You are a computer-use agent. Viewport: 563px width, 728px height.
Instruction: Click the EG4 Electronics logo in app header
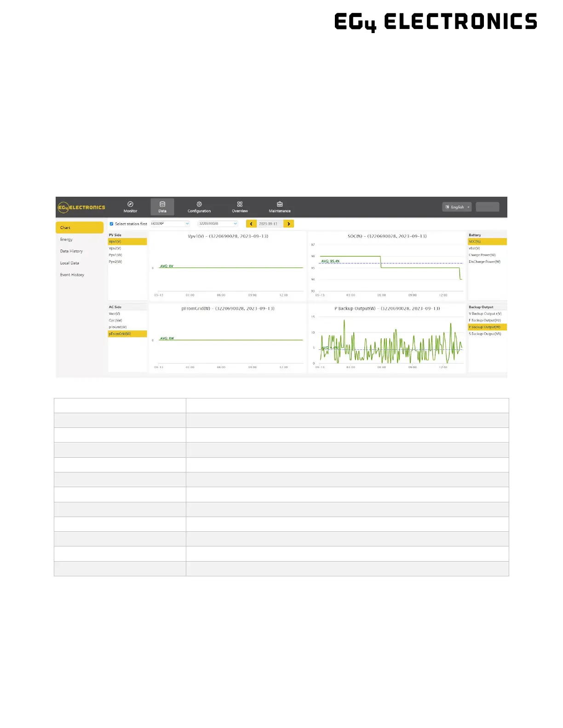81,207
